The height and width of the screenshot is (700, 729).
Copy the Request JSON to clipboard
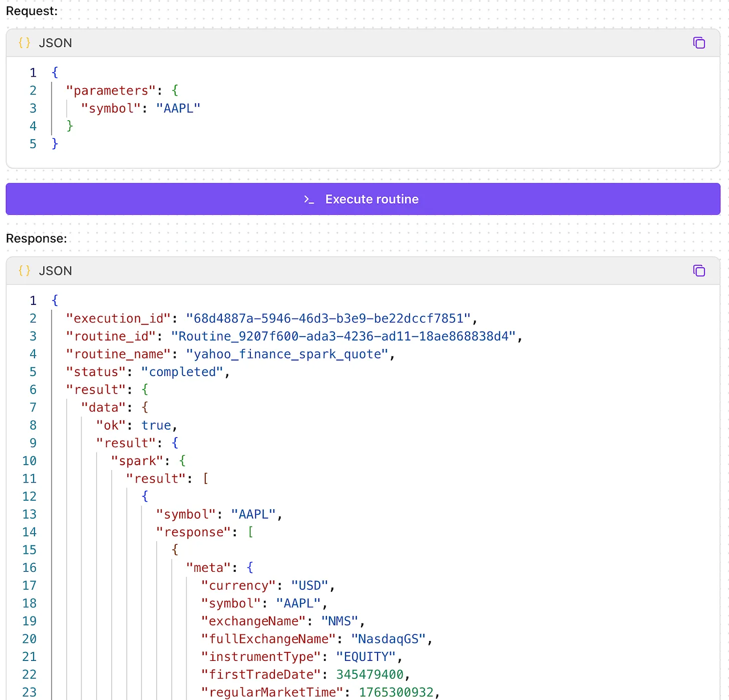[x=699, y=43]
